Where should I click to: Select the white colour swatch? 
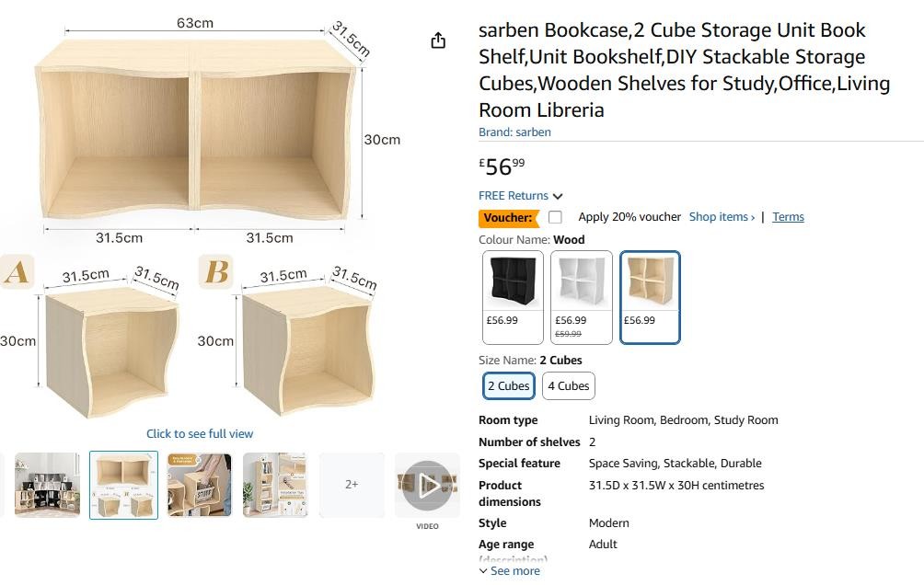click(x=581, y=297)
